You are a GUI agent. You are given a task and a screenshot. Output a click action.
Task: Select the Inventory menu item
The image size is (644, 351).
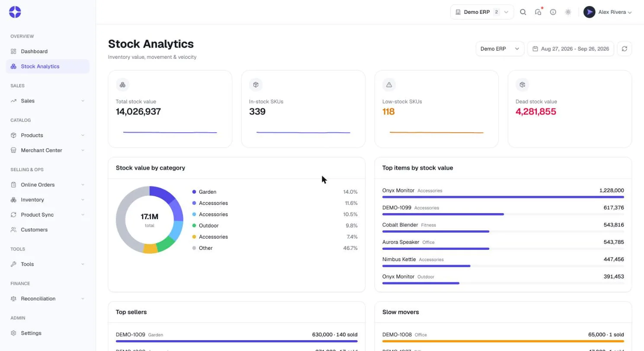(x=48, y=200)
